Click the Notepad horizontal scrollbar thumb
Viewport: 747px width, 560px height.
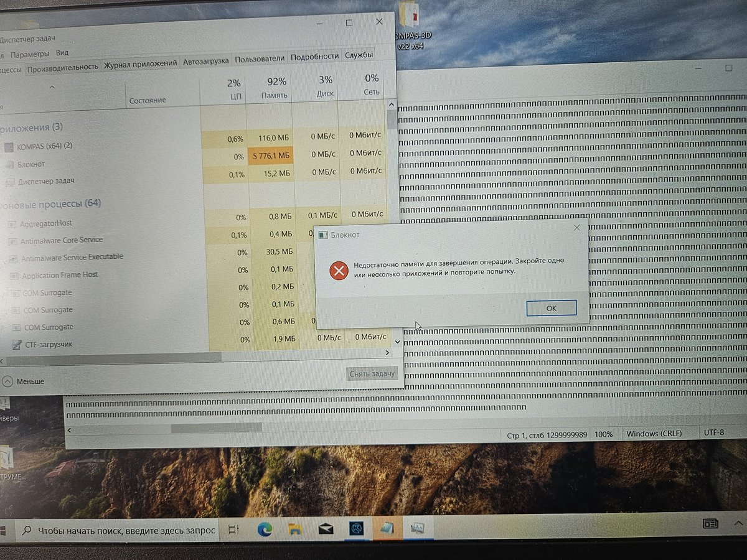pos(217,427)
